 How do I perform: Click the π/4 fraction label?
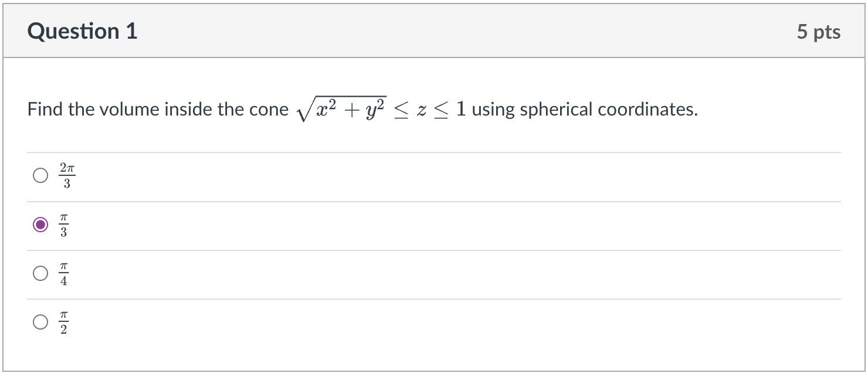pyautogui.click(x=63, y=272)
